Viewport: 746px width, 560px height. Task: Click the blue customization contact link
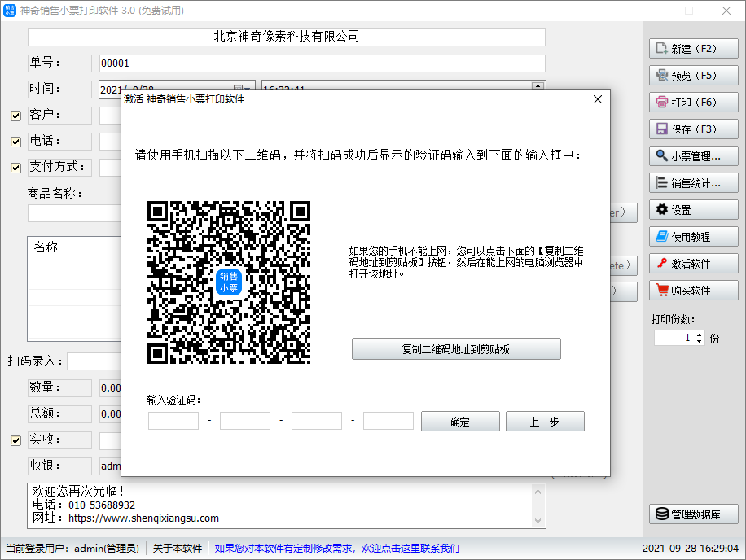tap(337, 549)
